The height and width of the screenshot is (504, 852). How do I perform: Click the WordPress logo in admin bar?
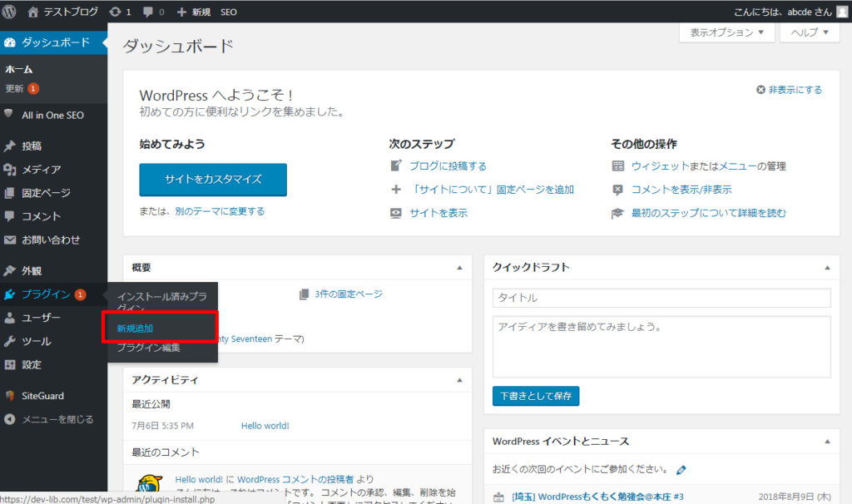[9, 12]
